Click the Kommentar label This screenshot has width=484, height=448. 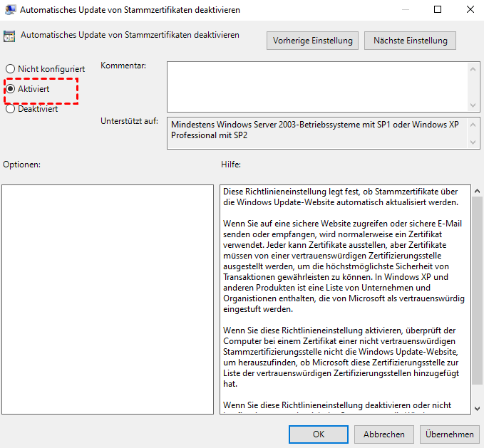pyautogui.click(x=123, y=66)
